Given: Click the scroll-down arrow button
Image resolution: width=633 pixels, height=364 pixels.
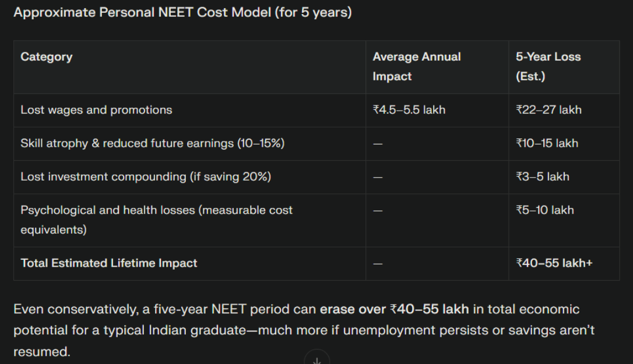Looking at the screenshot, I should (x=317, y=359).
